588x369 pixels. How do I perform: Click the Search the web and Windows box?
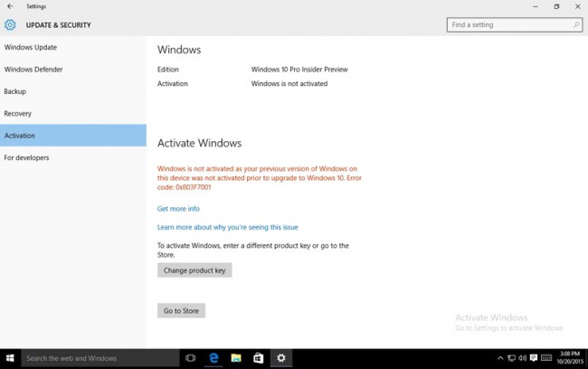coord(100,358)
